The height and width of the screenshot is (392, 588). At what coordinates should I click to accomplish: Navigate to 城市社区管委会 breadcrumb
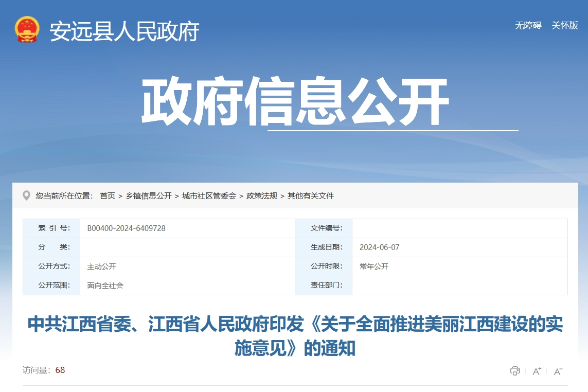pos(209,196)
